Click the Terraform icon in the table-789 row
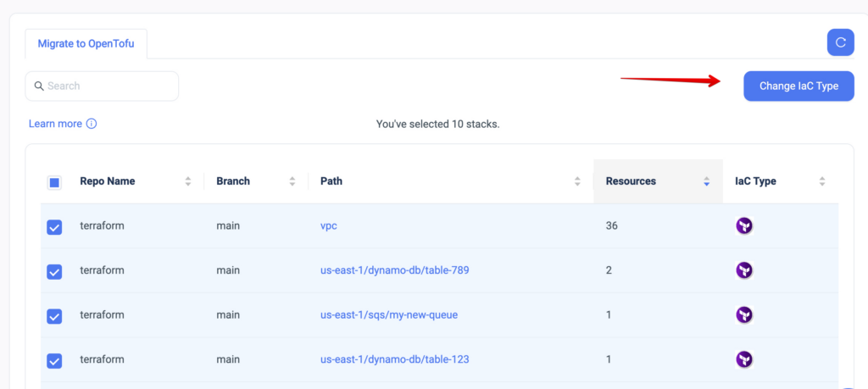This screenshot has width=868, height=389. pos(744,270)
